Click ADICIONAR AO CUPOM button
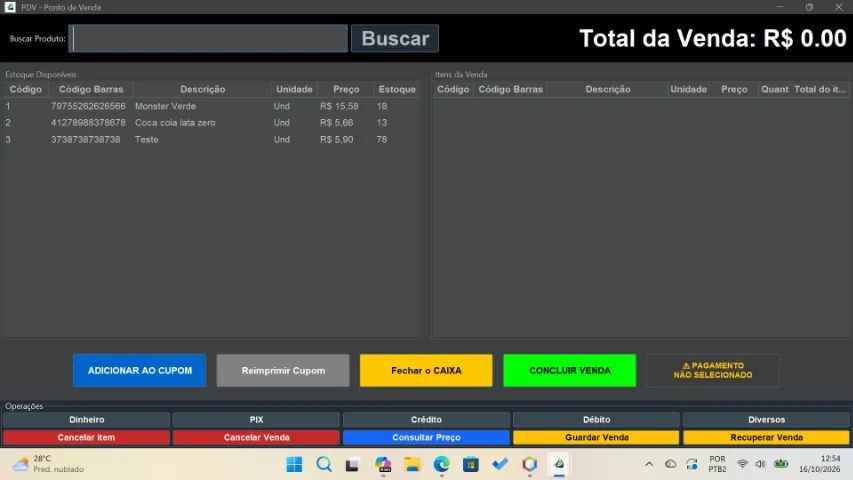 coord(140,371)
